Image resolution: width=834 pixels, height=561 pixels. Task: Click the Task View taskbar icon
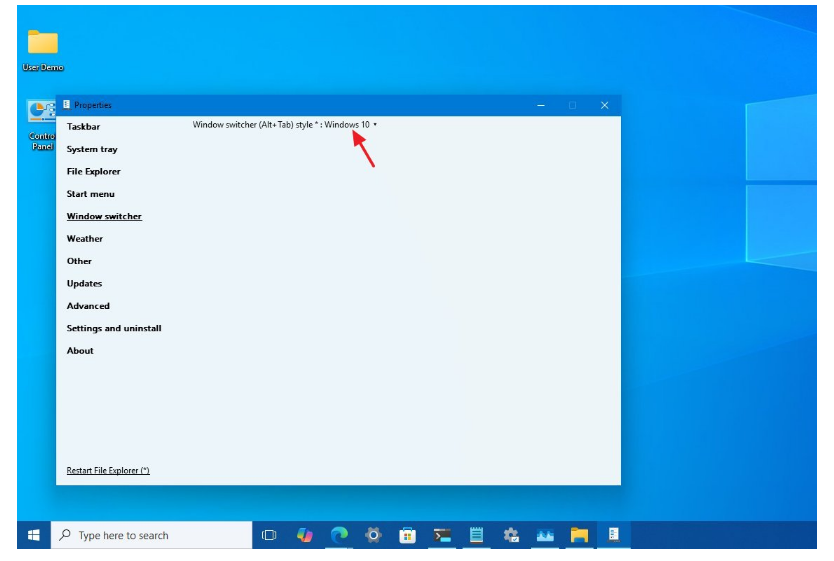269,535
